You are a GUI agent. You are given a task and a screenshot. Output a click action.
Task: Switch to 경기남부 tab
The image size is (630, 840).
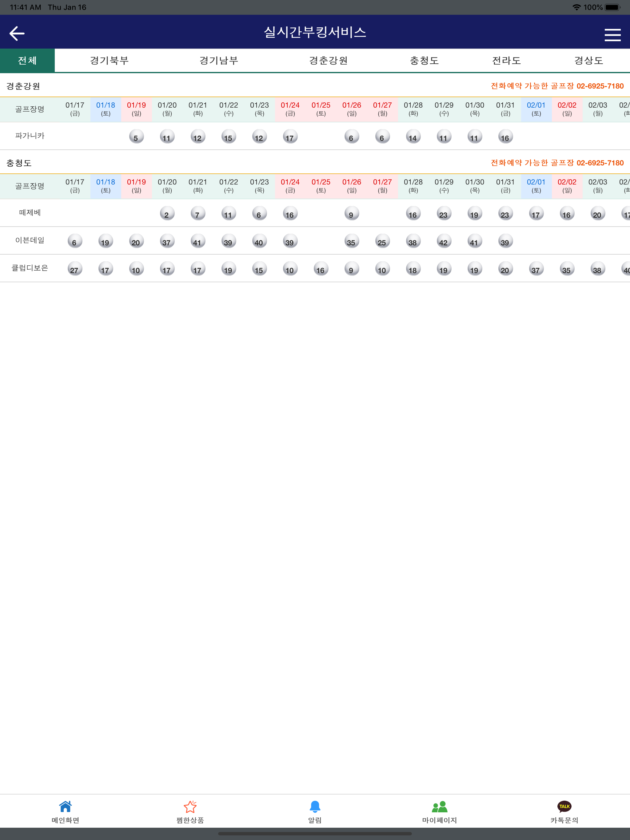(219, 60)
